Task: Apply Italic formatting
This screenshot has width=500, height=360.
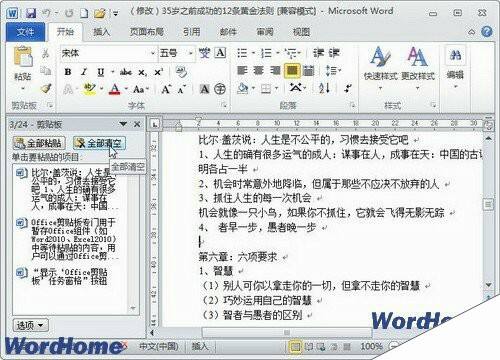Action: pos(84,72)
